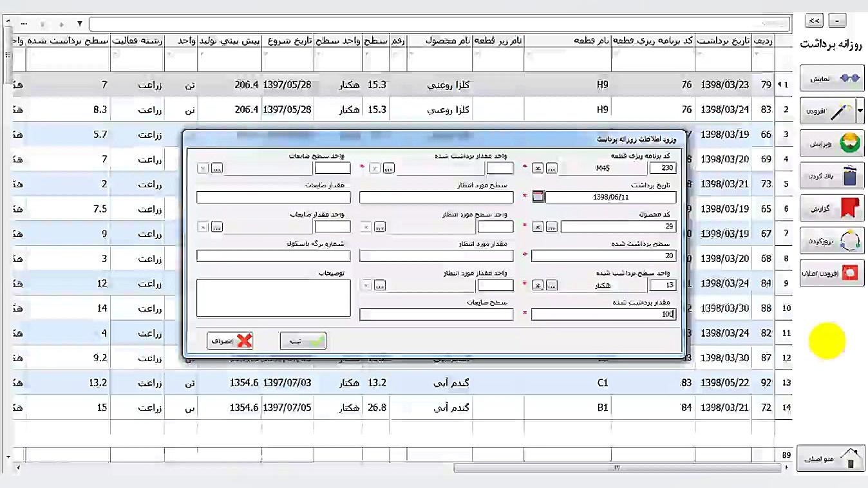The width and height of the screenshot is (868, 488).
Task: Click the search box in the top toolbar
Action: [439, 24]
